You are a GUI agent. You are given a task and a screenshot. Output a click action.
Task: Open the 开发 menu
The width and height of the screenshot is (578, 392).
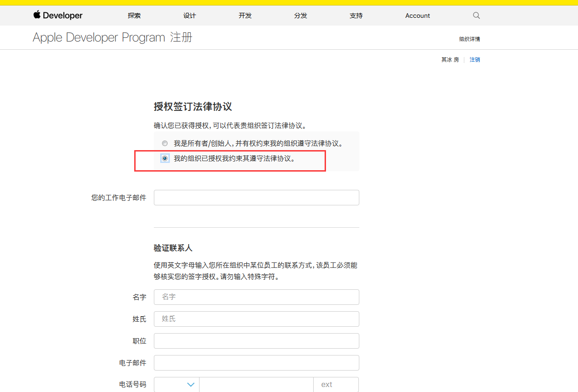245,16
